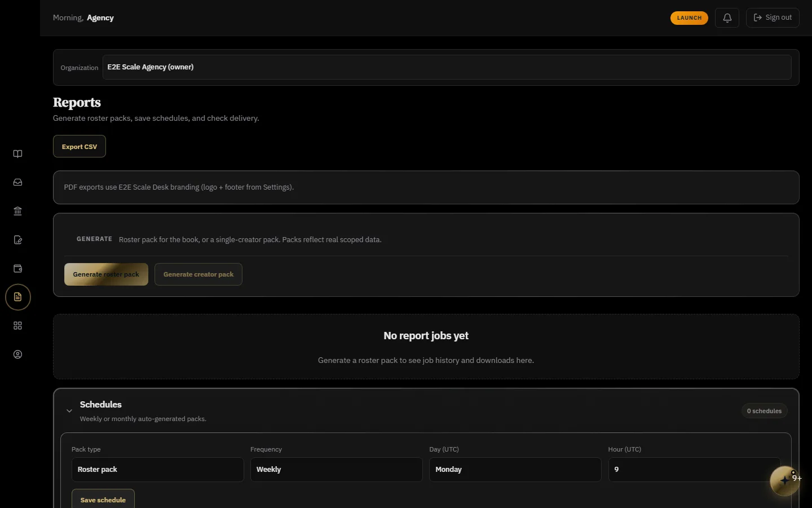Click the 0 schedules badge

(764, 411)
